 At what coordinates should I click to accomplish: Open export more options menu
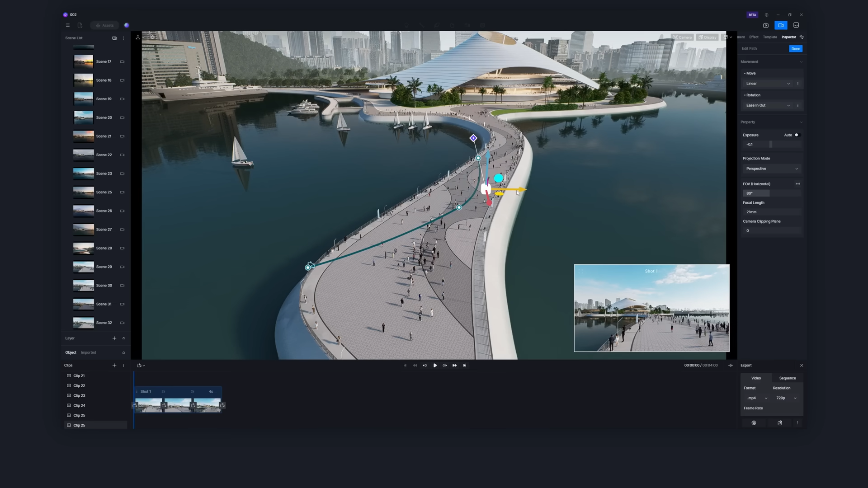(x=797, y=423)
